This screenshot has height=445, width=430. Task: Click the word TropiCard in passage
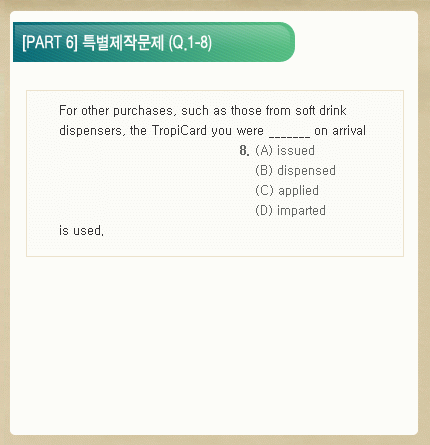[179, 131]
